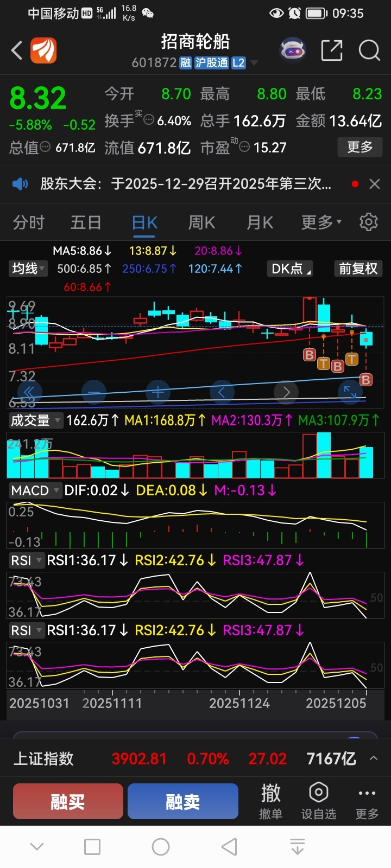This screenshot has width=391, height=868.
Task: Tap the bottom red B signal marker
Action: pyautogui.click(x=366, y=380)
